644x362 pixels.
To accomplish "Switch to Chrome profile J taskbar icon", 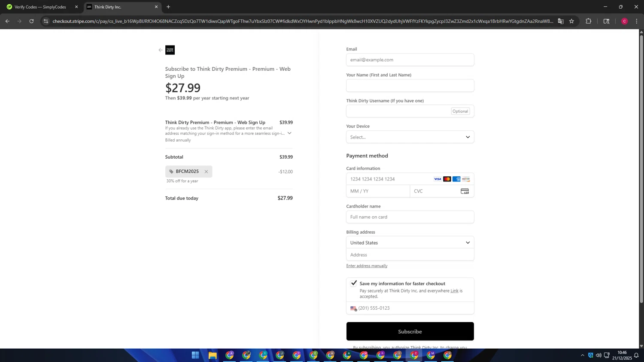I will [x=280, y=355].
